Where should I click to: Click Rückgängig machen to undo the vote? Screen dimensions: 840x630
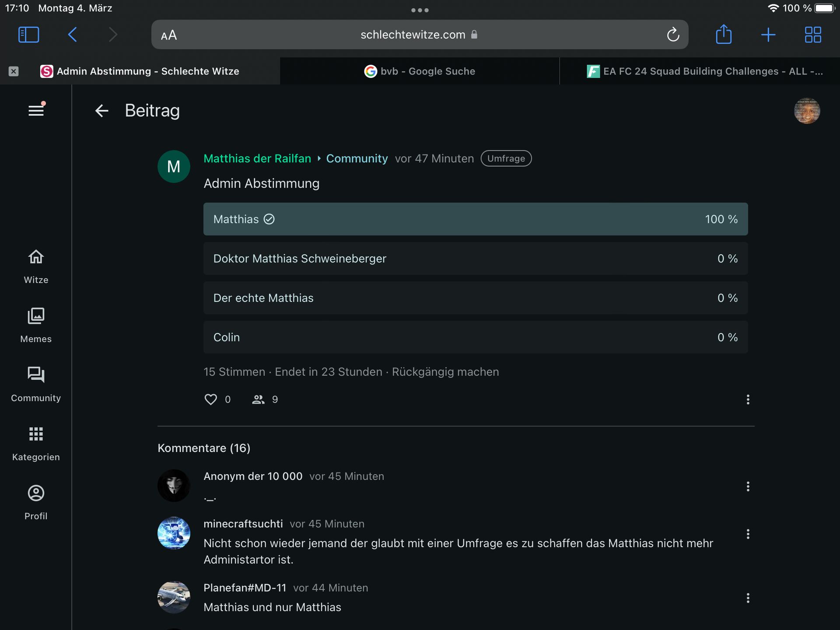(x=445, y=372)
